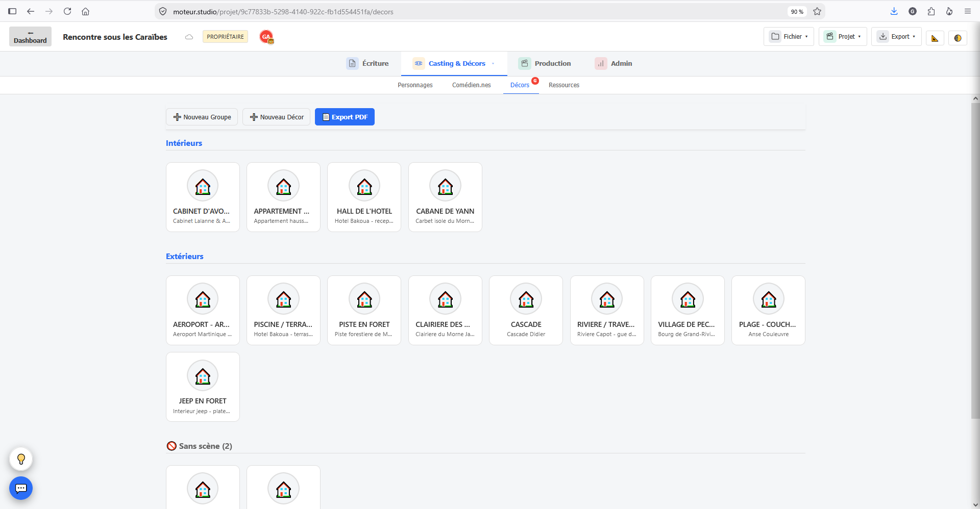The width and height of the screenshot is (980, 509).
Task: Switch to the Écriture tab
Action: tap(367, 64)
